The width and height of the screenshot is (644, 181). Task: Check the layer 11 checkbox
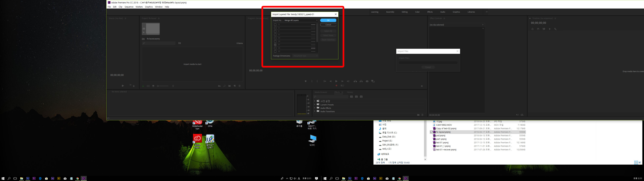275,31
